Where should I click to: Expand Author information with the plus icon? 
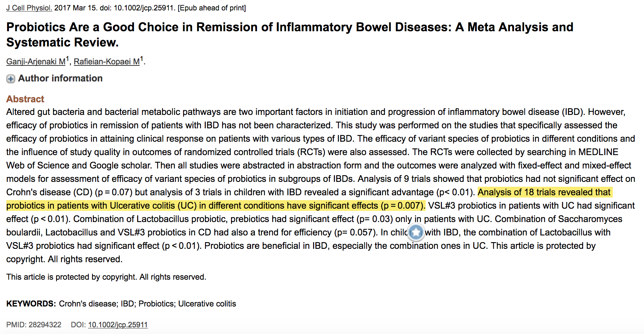[x=11, y=79]
